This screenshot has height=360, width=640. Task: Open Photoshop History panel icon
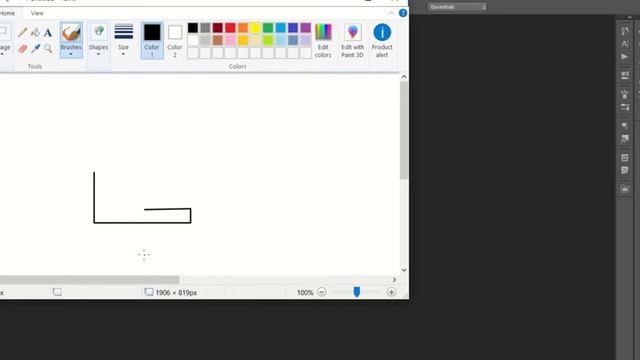(x=625, y=31)
